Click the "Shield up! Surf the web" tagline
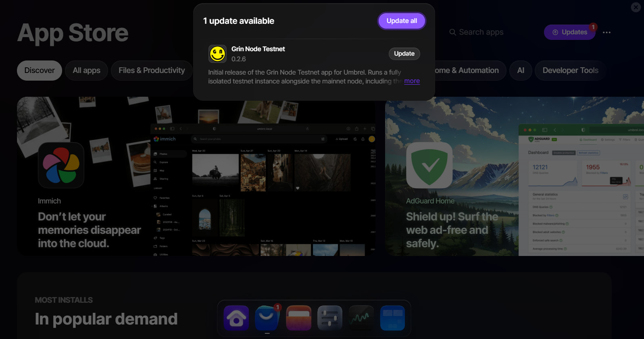This screenshot has height=339, width=644. click(x=452, y=230)
